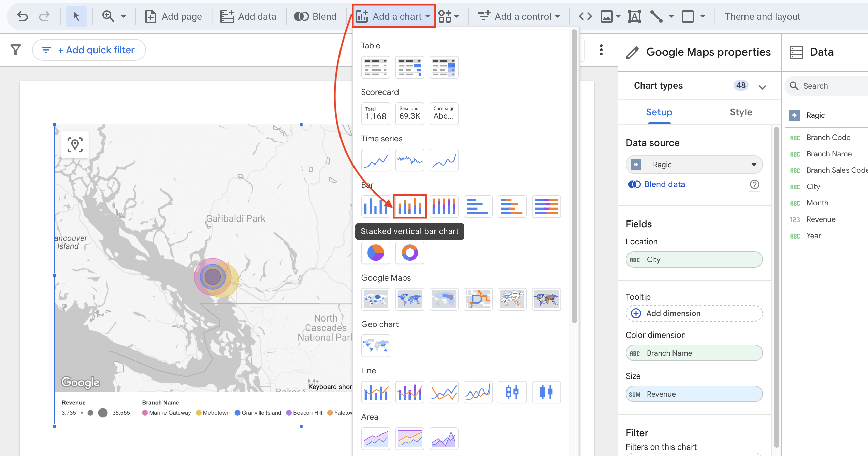Image resolution: width=868 pixels, height=456 pixels.
Task: Open community visualizations and components menu
Action: tap(448, 16)
